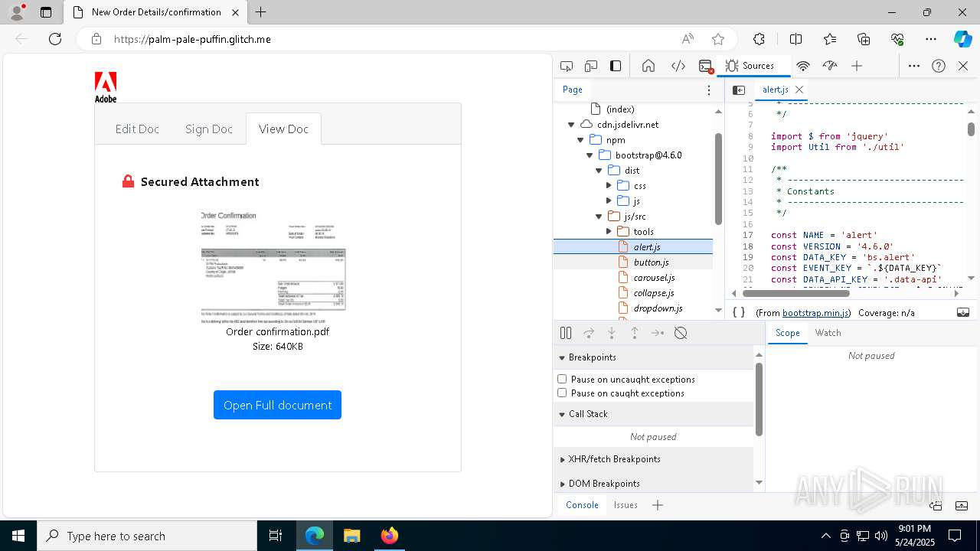Enable Pause on caught exceptions

(x=562, y=393)
